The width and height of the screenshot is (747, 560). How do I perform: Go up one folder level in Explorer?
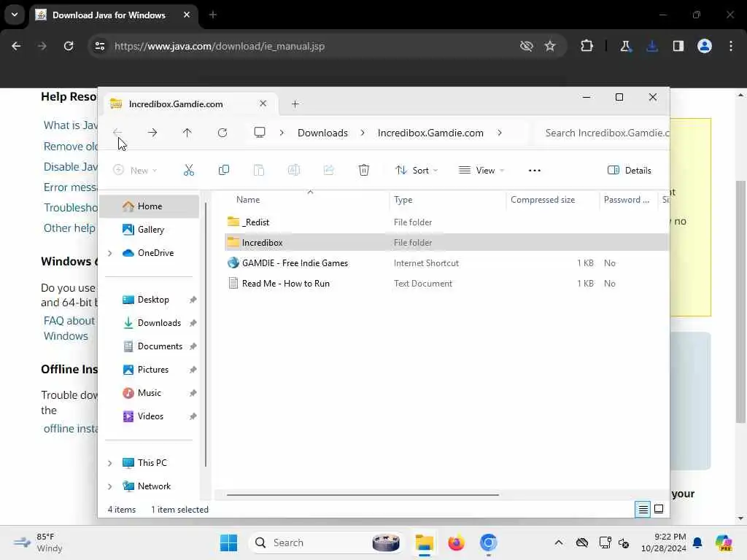(x=187, y=133)
